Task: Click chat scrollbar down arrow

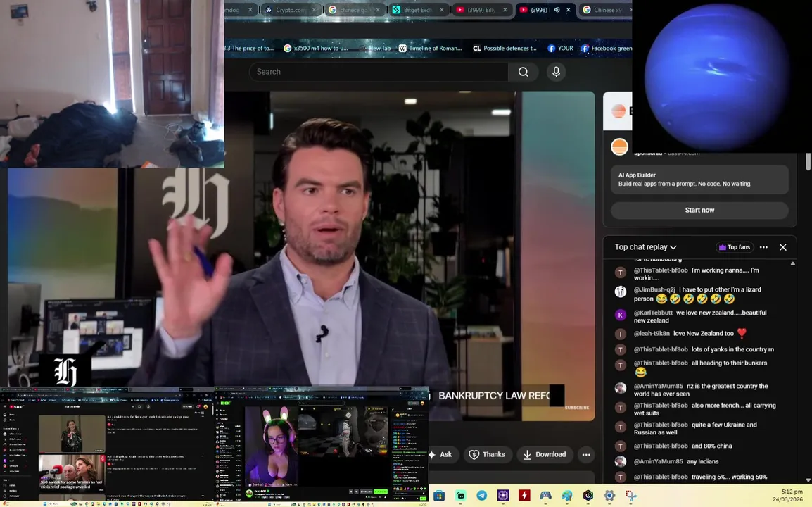Action: tap(793, 480)
